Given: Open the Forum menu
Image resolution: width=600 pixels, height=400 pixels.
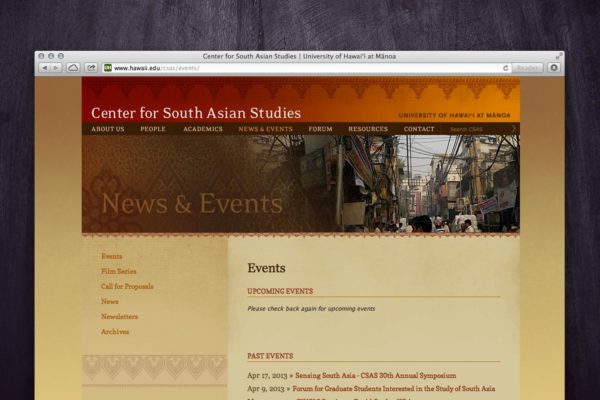Looking at the screenshot, I should pos(320,129).
